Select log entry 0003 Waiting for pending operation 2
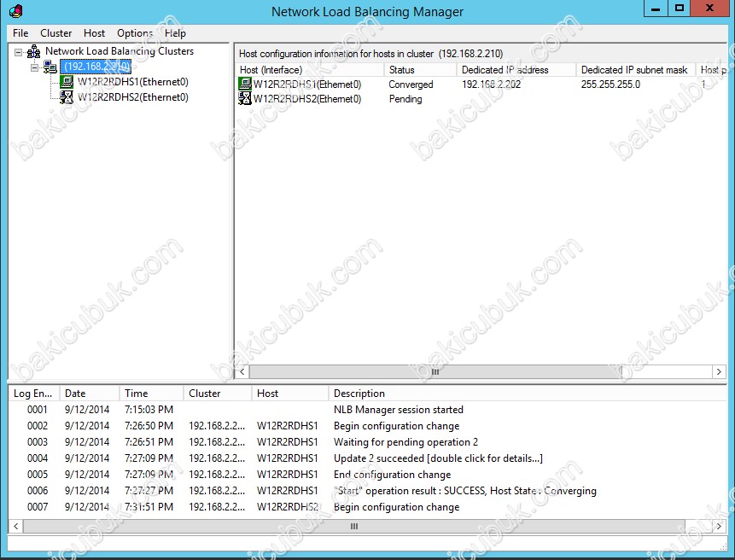 (x=368, y=442)
